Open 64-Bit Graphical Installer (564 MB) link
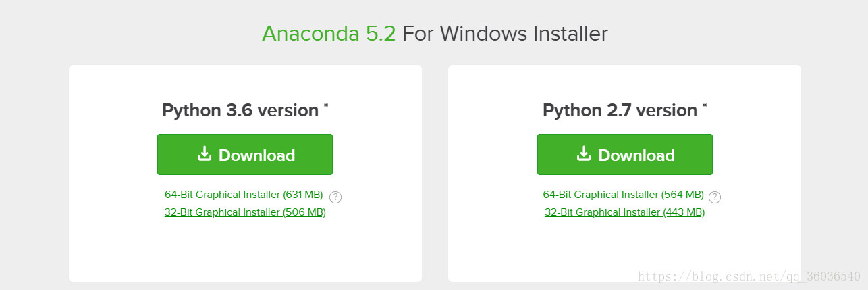 tap(623, 195)
